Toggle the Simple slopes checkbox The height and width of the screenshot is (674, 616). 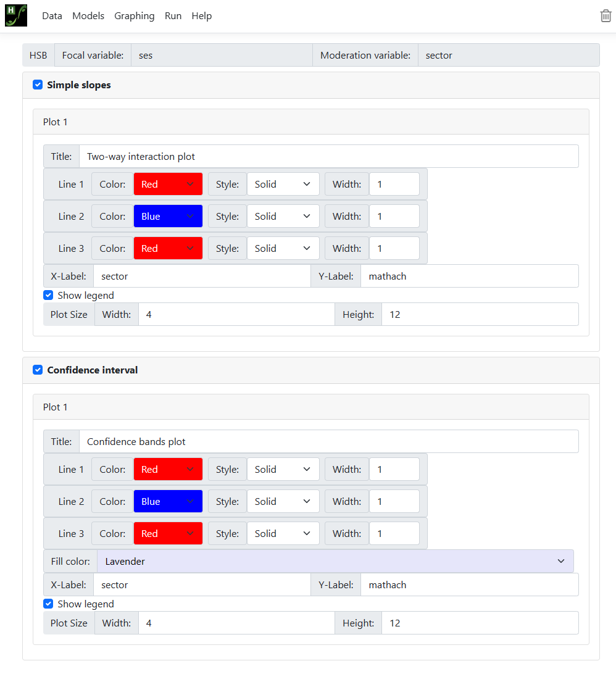coord(38,85)
